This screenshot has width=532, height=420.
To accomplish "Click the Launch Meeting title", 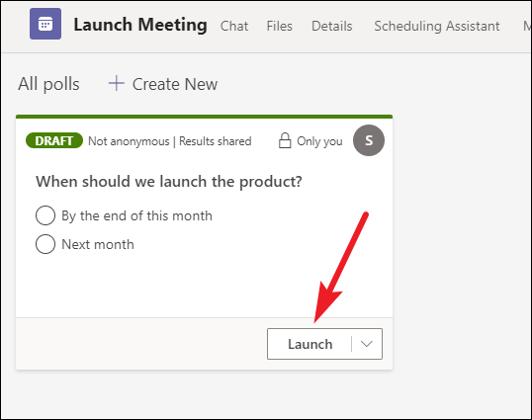I will pos(140,25).
